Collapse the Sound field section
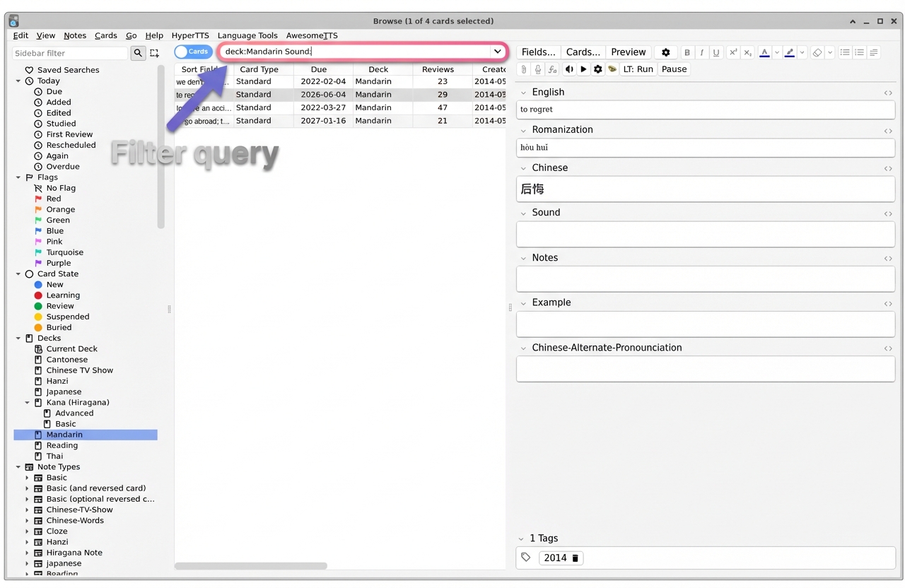 coord(522,213)
